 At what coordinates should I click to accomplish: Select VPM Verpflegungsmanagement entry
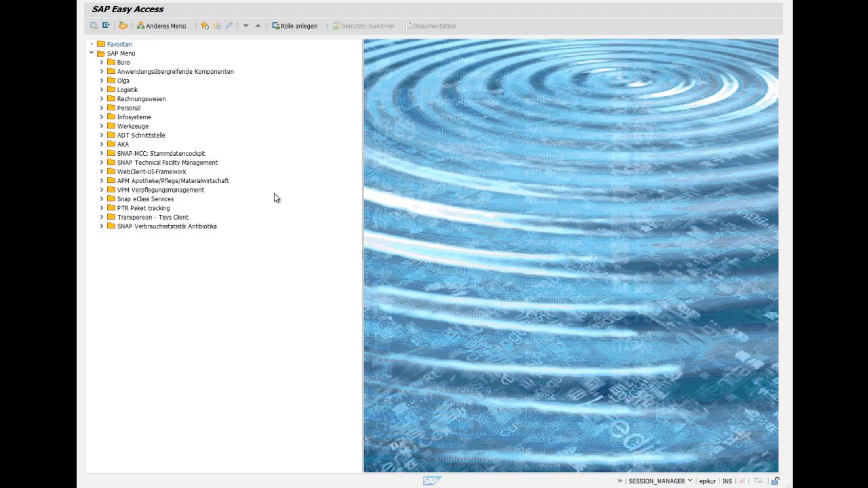[160, 190]
